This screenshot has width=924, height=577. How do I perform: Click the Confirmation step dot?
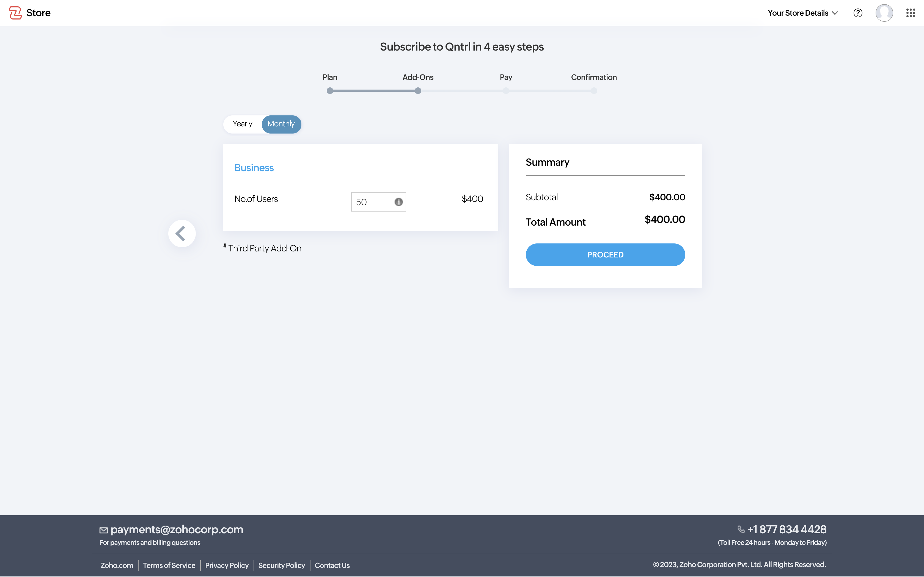pos(594,91)
